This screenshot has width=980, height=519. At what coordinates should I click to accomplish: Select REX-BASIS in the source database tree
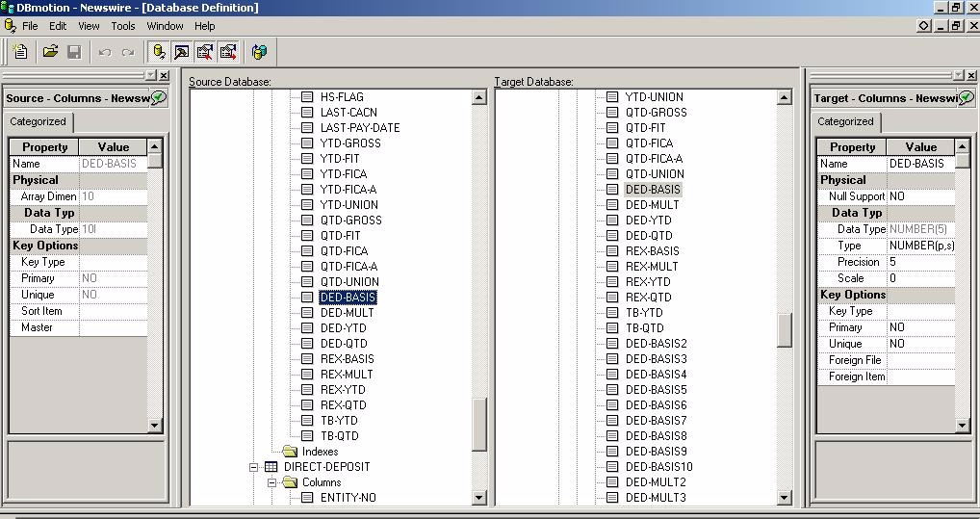tap(347, 359)
